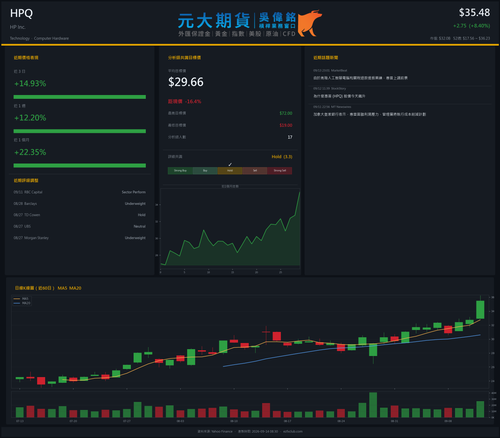Click the $72.00 highest target value

pos(286,113)
